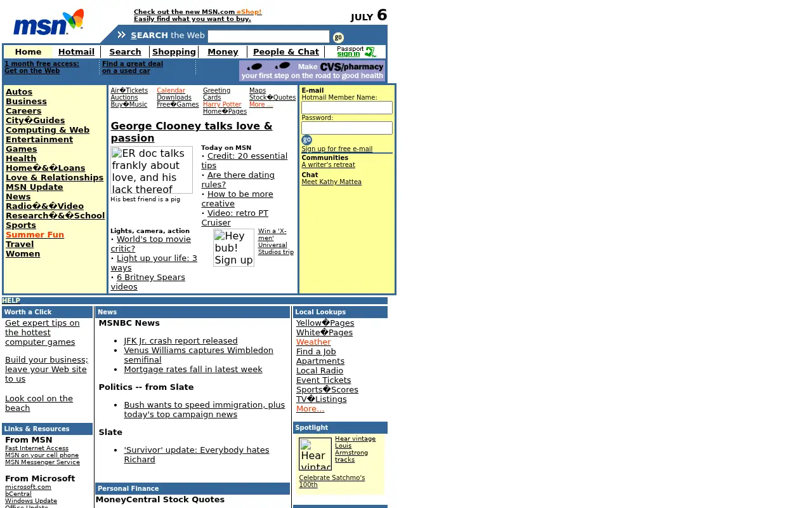This screenshot has height=508, width=812.
Task: Open Harry Potter quick link
Action: pos(222,105)
